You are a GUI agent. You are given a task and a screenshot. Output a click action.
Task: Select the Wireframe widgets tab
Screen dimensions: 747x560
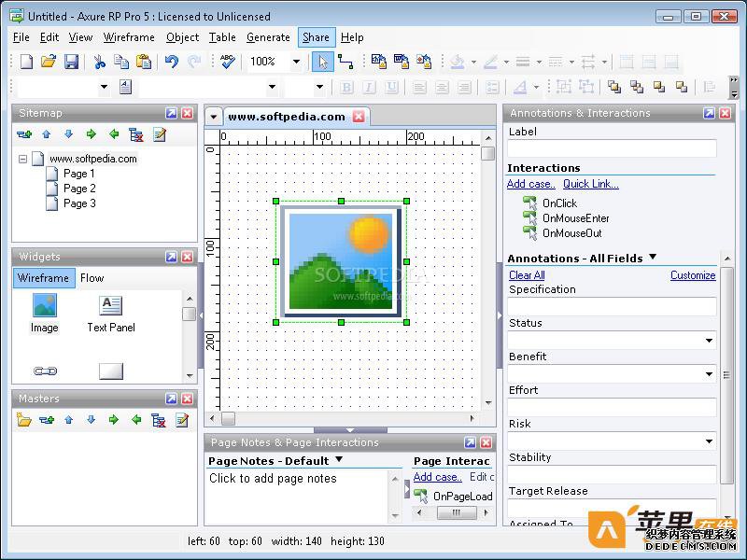point(43,278)
